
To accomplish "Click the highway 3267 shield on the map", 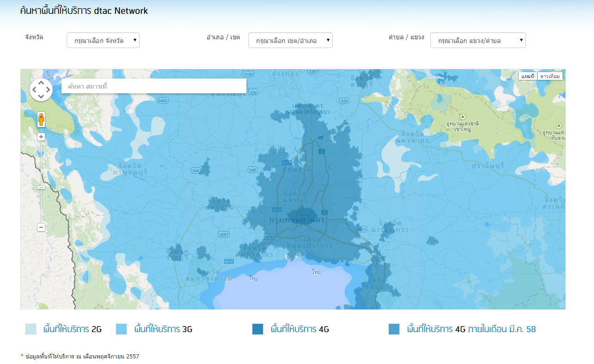I will (x=313, y=72).
